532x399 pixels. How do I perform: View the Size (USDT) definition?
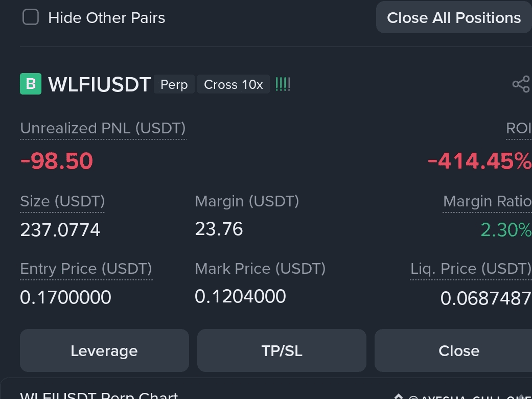[62, 201]
